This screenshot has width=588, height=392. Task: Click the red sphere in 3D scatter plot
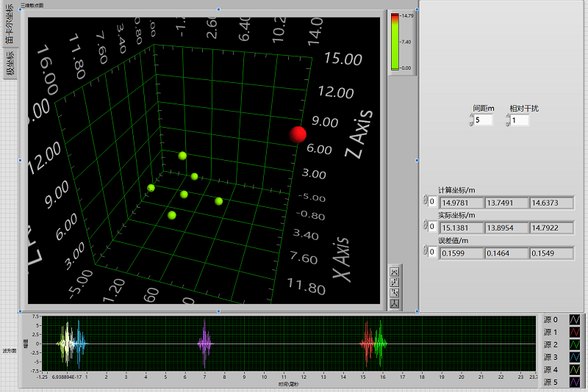pyautogui.click(x=297, y=135)
